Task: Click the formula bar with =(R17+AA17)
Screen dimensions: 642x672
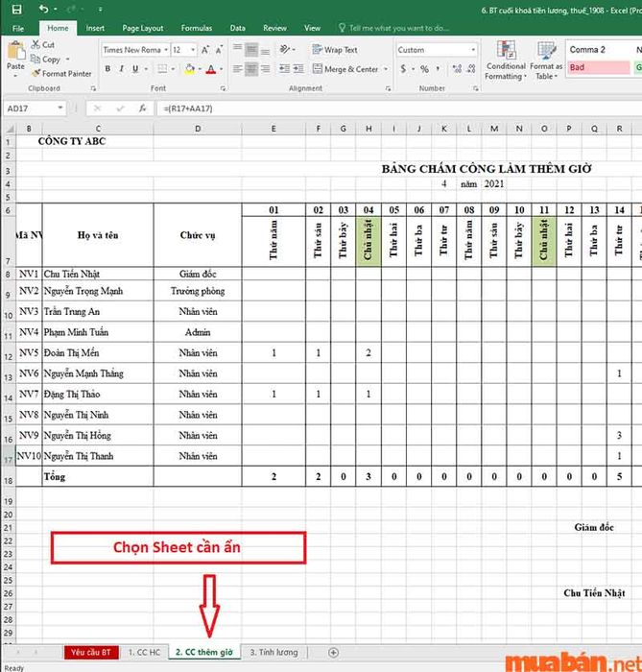Action: (398, 108)
